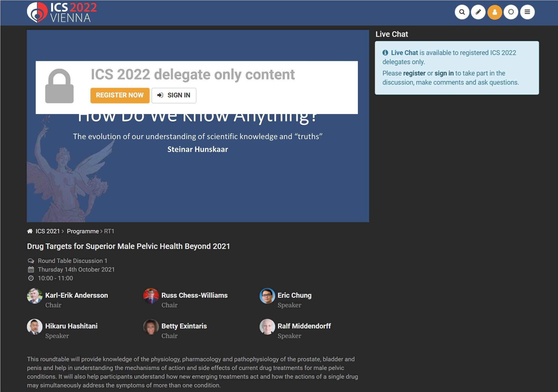The height and width of the screenshot is (392, 558).
Task: Follow the 'sign in' link in Live Chat
Action: point(444,73)
